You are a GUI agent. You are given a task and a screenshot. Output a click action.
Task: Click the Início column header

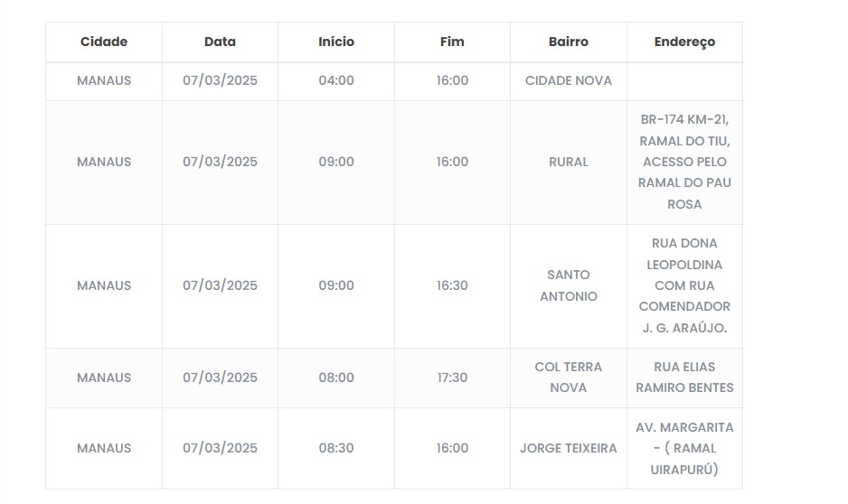pos(336,42)
